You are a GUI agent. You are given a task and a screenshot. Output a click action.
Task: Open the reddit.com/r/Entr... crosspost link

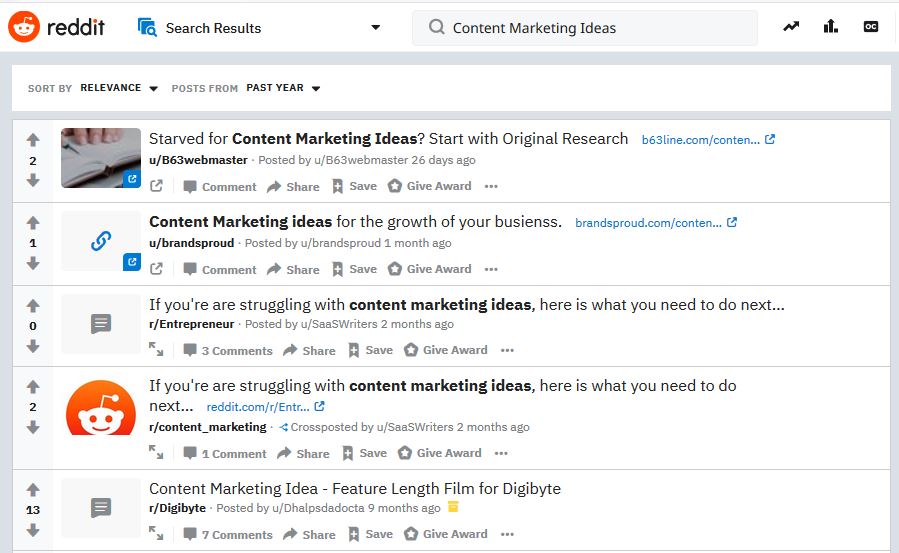coord(265,407)
